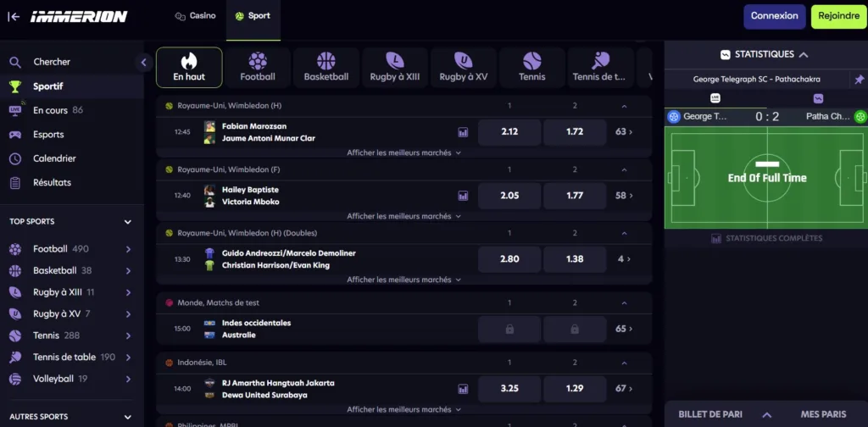The image size is (868, 427).
Task: Bet on odds 1.38 for Harrison/King
Action: [575, 259]
